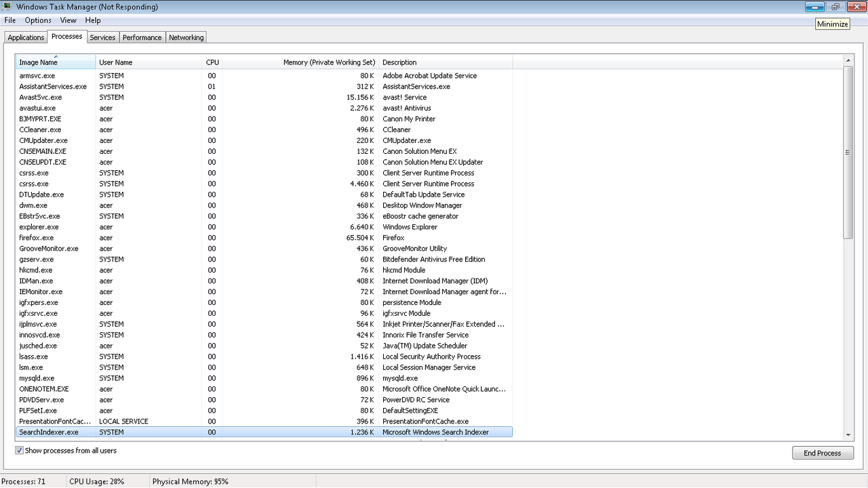Open the Performance tab
868x488 pixels.
(x=142, y=37)
